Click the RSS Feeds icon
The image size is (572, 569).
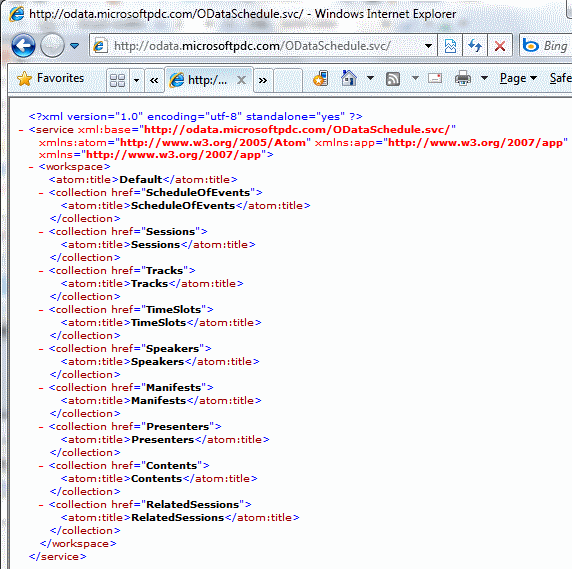tap(393, 78)
